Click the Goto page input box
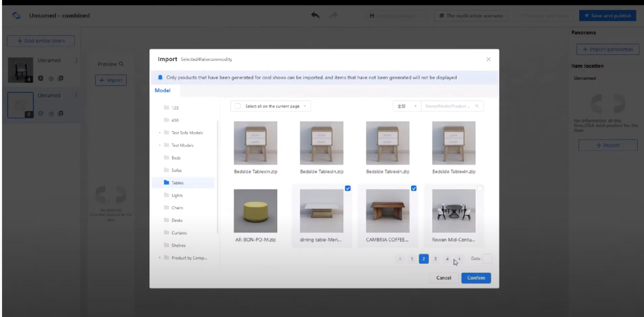This screenshot has width=644, height=317. pos(486,259)
